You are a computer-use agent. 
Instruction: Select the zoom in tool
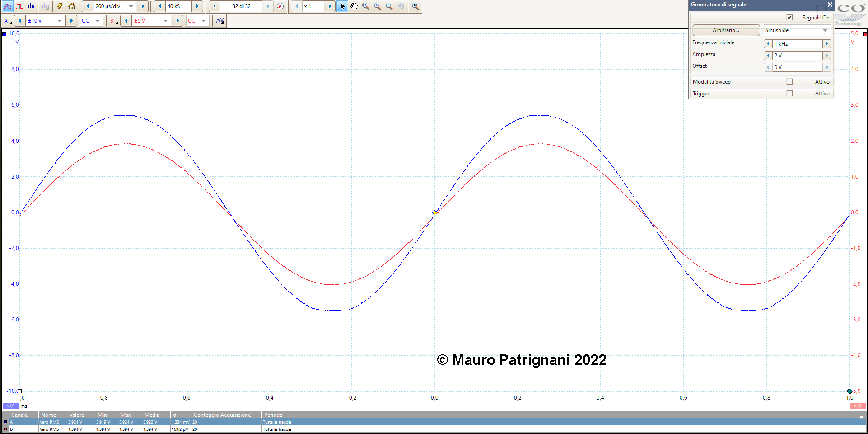tap(378, 6)
